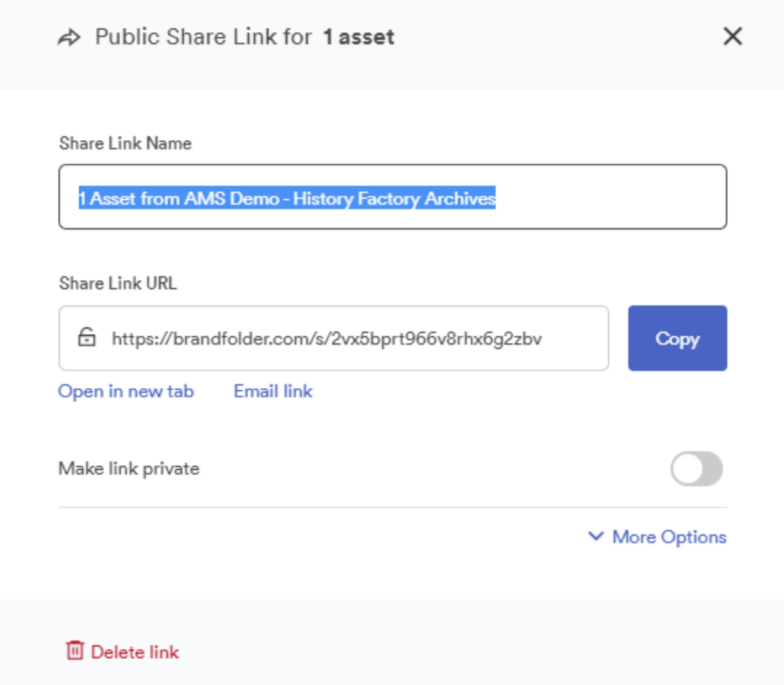The image size is (784, 685).
Task: Click the share arrow icon in header
Action: [x=69, y=38]
